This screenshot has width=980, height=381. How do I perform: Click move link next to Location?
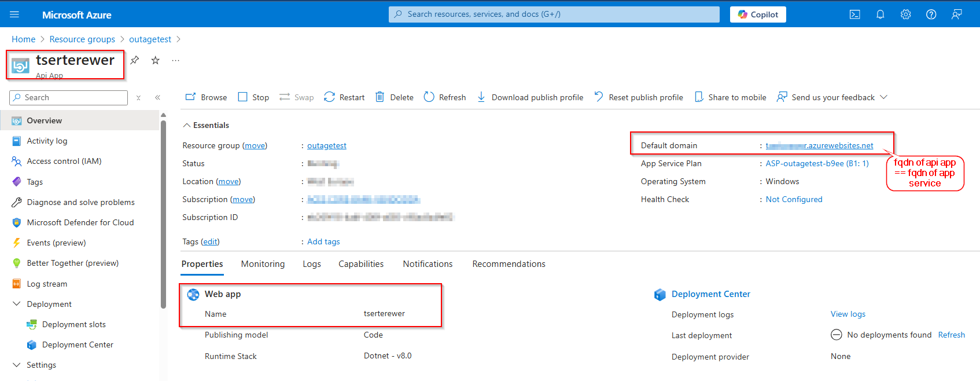(229, 181)
